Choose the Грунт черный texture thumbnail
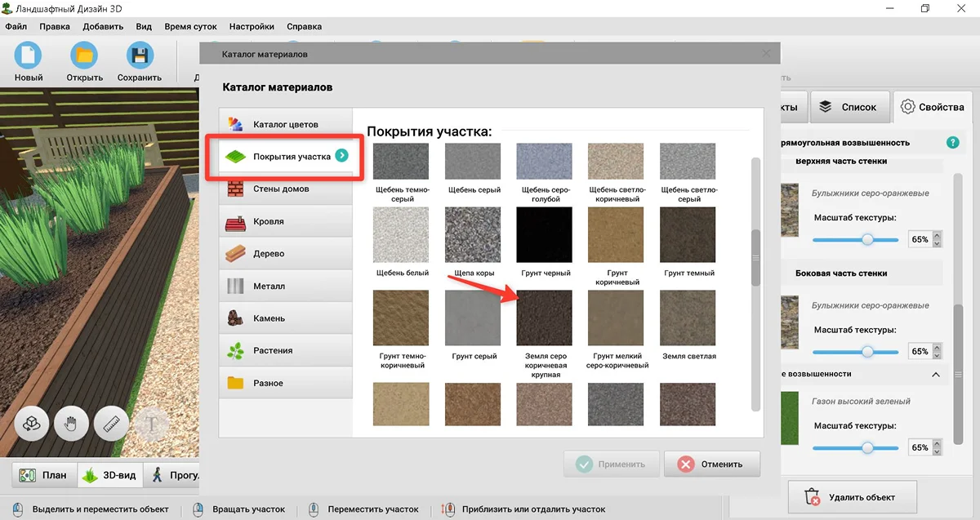 [x=545, y=234]
